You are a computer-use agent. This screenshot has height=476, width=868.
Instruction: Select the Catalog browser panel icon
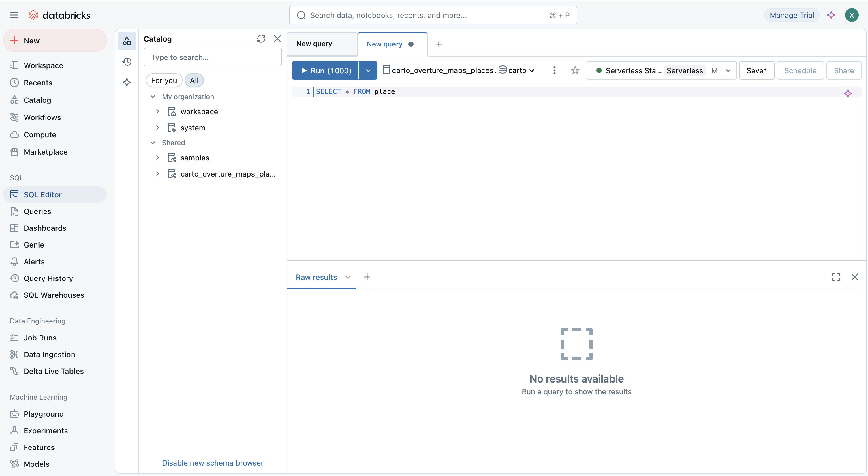(127, 41)
